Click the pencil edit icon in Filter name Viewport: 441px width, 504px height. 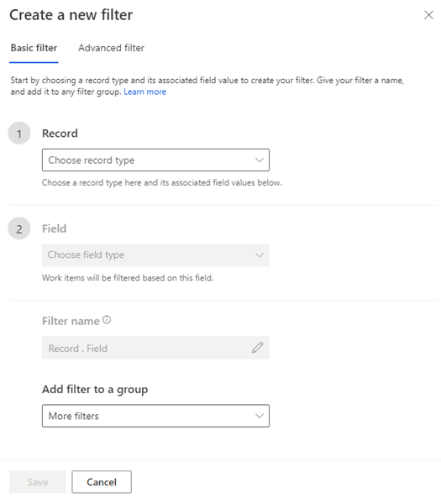click(258, 348)
